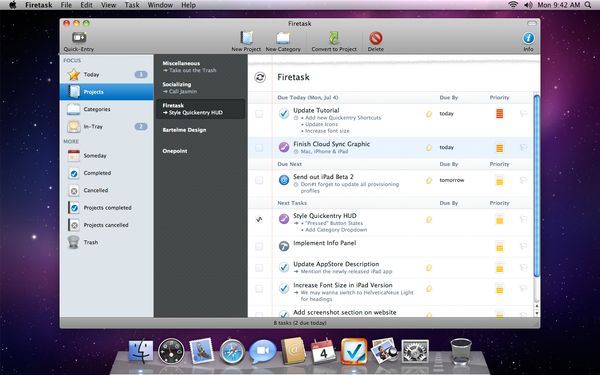Image resolution: width=600 pixels, height=375 pixels.
Task: Toggle checkbox for Finish Cloud Sync Graphic
Action: (x=259, y=147)
